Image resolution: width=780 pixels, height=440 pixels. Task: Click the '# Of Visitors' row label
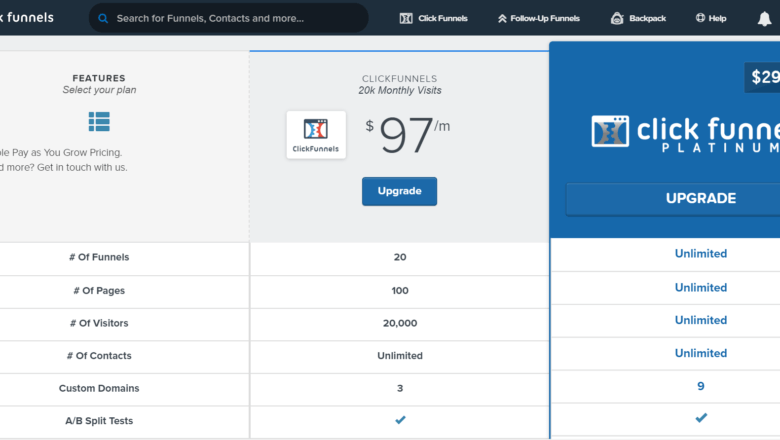tap(99, 323)
